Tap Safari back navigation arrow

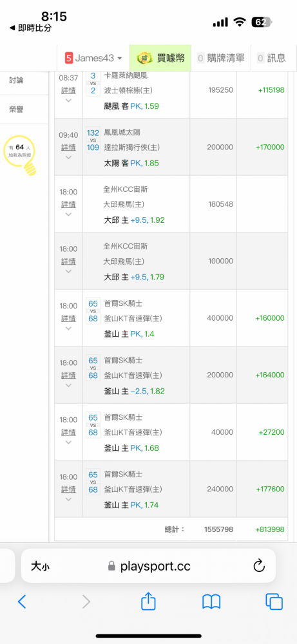(x=22, y=601)
